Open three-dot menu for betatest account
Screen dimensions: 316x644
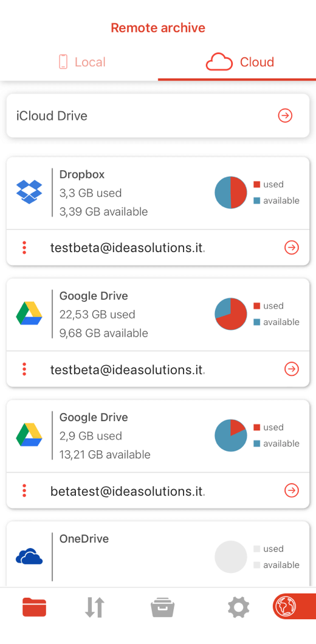point(24,490)
